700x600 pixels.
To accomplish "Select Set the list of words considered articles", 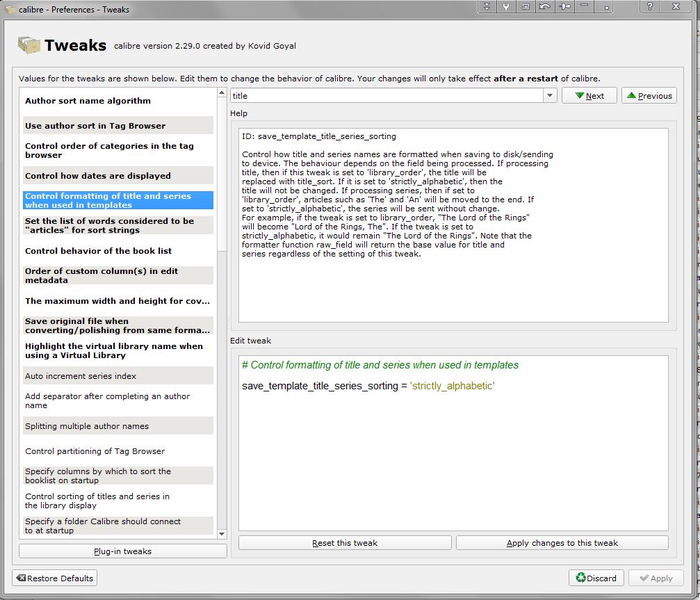I will tap(118, 225).
